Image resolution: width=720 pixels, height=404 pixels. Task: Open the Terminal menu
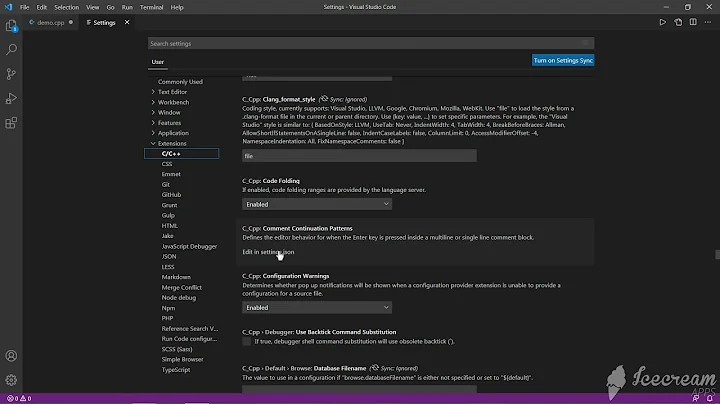coord(152,7)
